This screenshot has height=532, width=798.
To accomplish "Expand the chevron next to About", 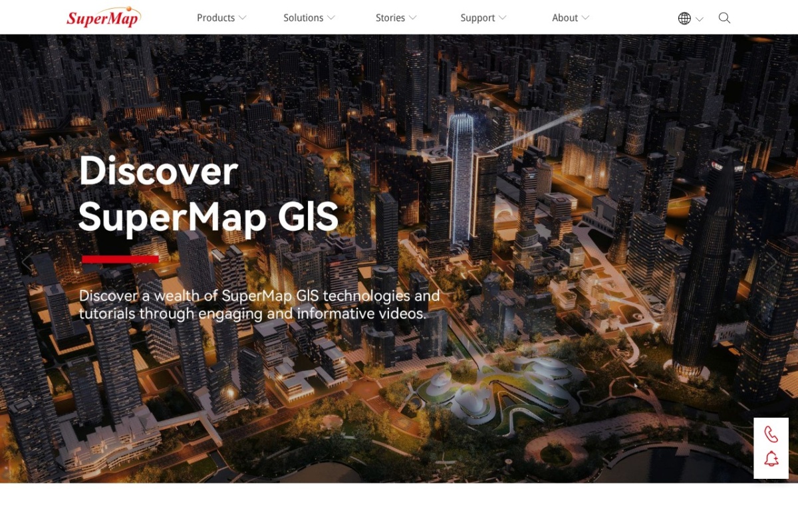I will pos(585,18).
